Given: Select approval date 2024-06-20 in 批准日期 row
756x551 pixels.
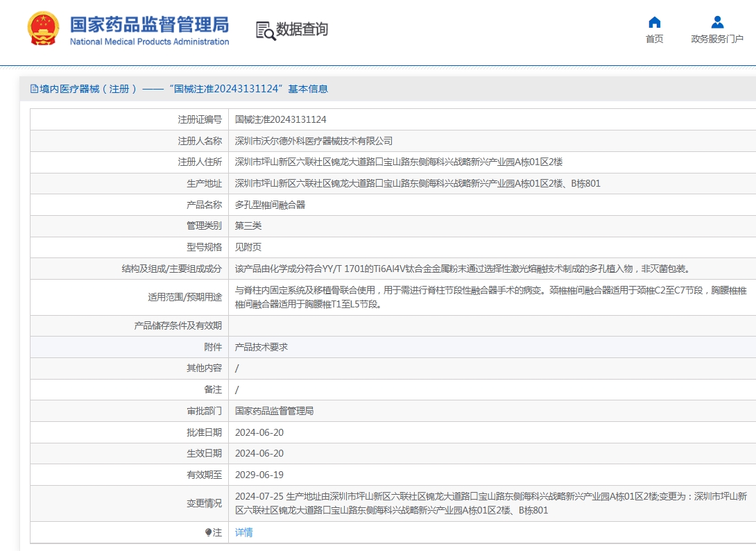Looking at the screenshot, I should click(x=259, y=432).
